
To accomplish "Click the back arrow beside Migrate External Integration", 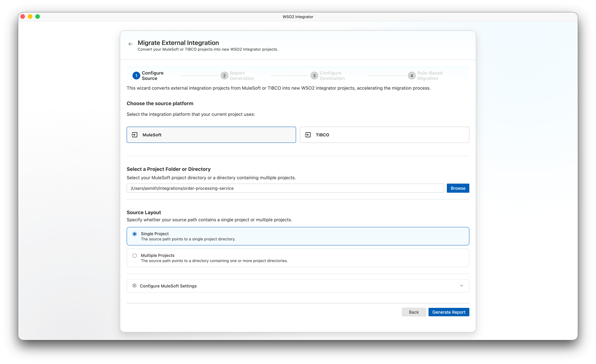I will [x=130, y=44].
